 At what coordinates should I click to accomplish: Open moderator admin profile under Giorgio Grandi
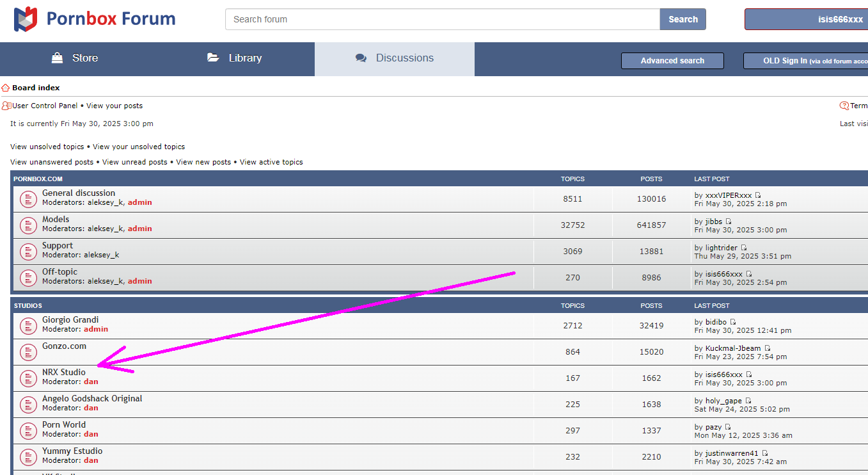[x=96, y=329]
